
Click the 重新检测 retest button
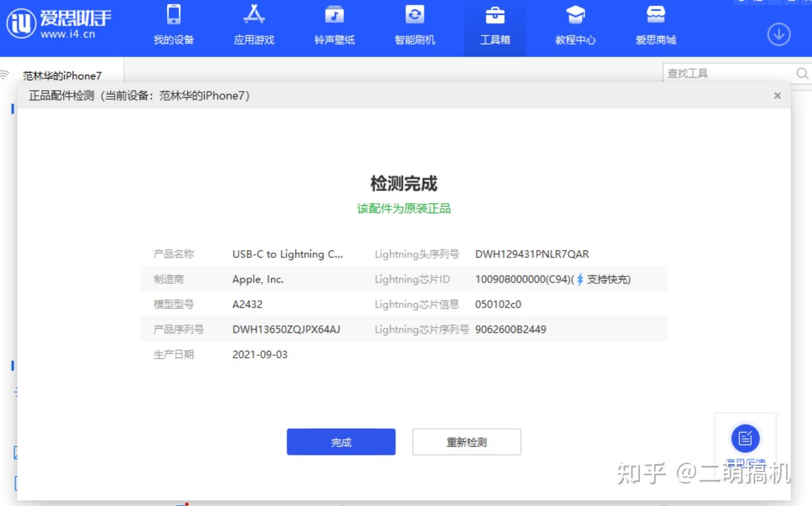click(467, 441)
